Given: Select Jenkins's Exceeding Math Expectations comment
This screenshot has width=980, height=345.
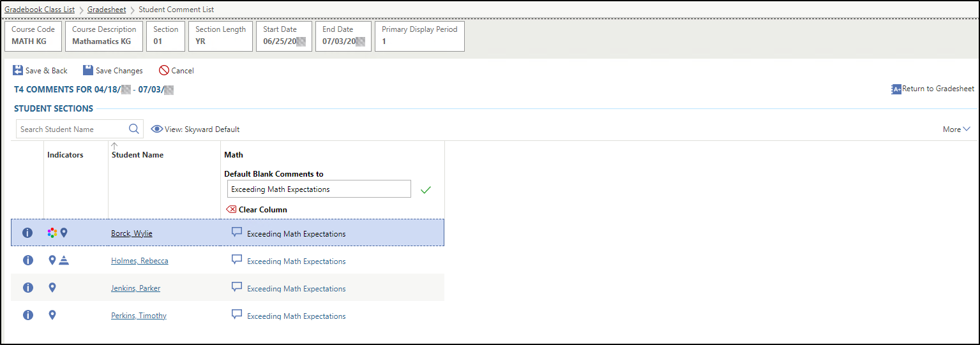Looking at the screenshot, I should [x=296, y=289].
